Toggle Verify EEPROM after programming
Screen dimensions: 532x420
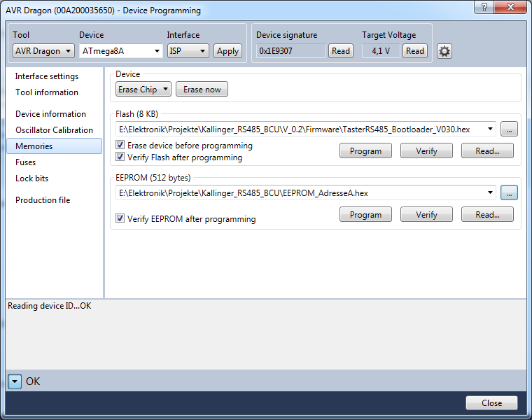click(120, 218)
